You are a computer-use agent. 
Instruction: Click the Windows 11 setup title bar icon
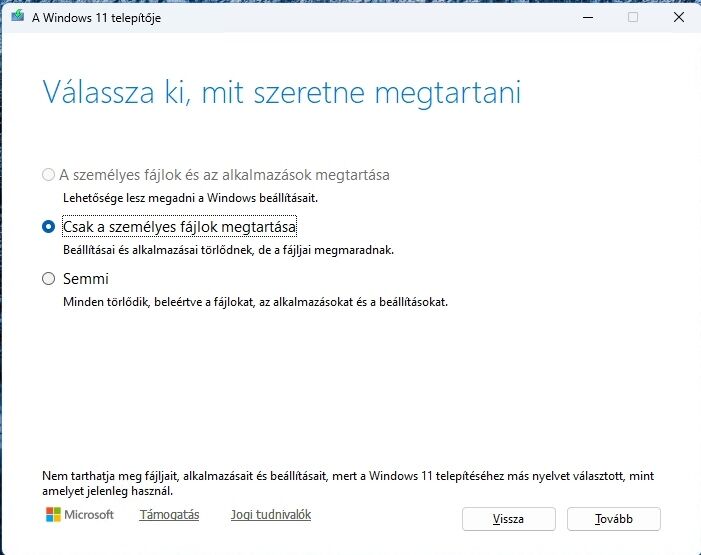tap(17, 17)
